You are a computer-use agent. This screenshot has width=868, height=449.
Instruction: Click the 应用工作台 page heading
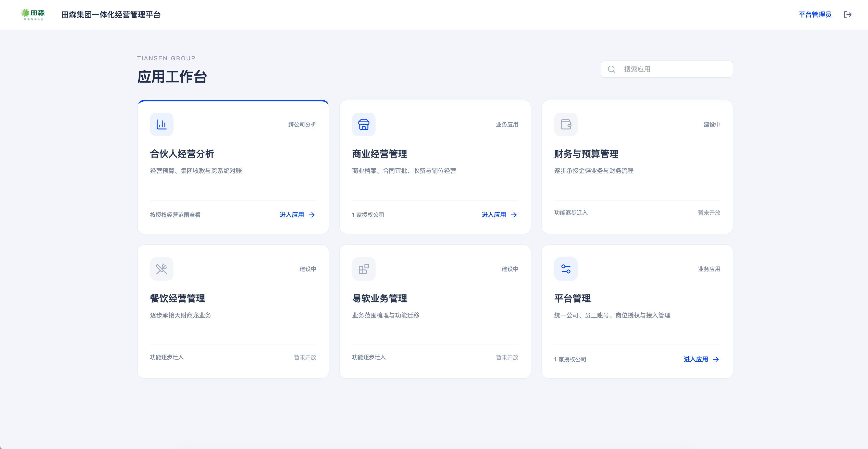coord(172,77)
